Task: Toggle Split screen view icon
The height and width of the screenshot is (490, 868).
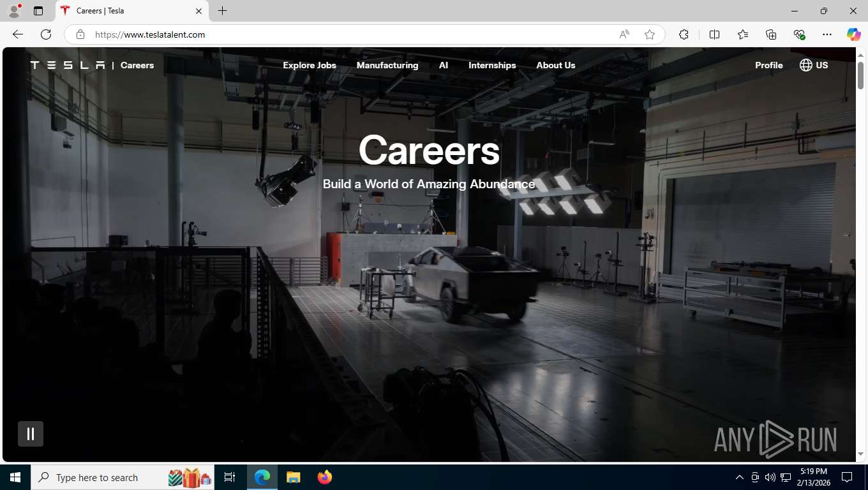Action: click(x=714, y=34)
